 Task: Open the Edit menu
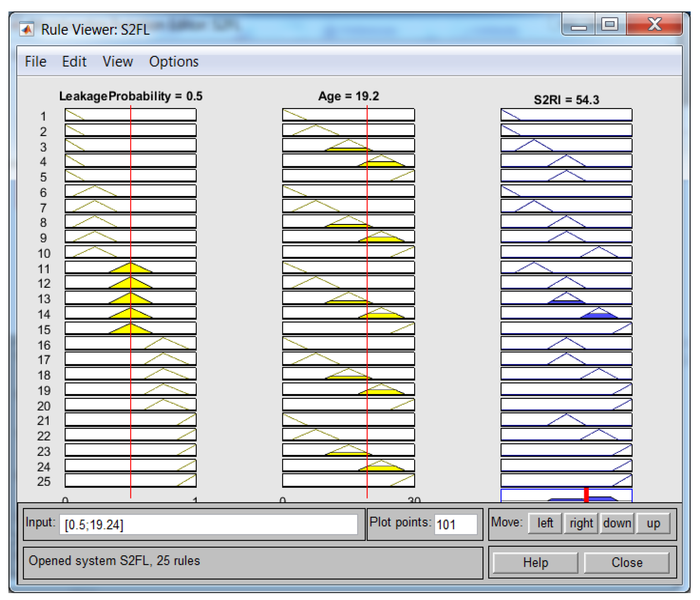coord(74,62)
